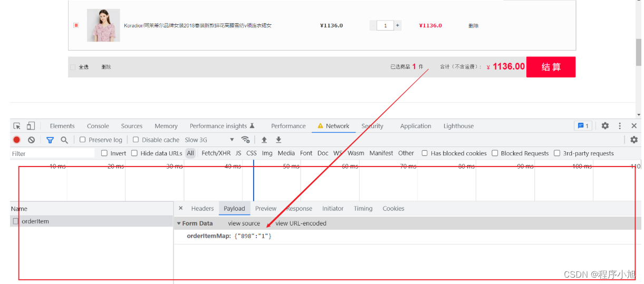
Task: Delete the Koradior item via 删除
Action: 474,25
